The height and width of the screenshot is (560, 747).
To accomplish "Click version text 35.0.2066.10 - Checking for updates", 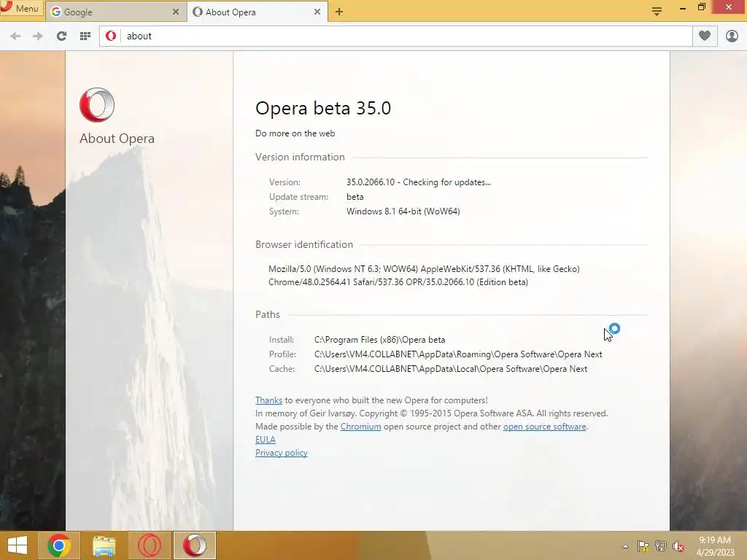I will point(418,182).
